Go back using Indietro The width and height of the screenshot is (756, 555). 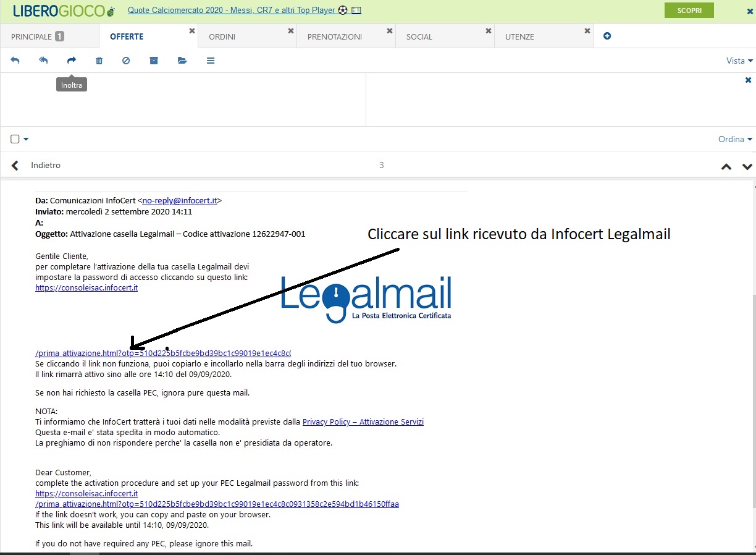(x=37, y=165)
